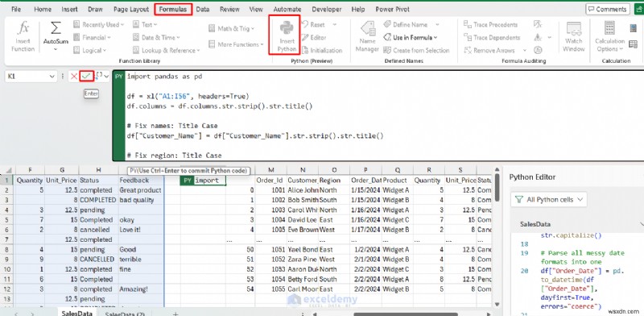
Task: Select column M header
Action: point(270,170)
